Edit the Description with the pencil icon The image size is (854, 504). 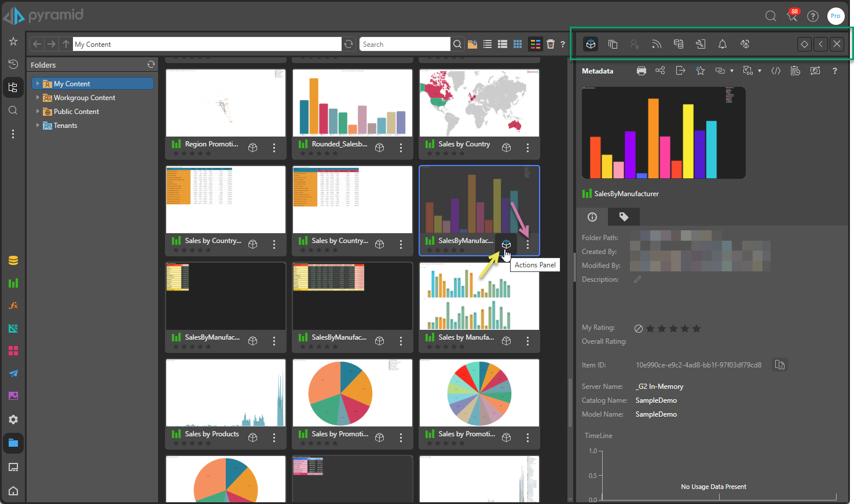637,279
